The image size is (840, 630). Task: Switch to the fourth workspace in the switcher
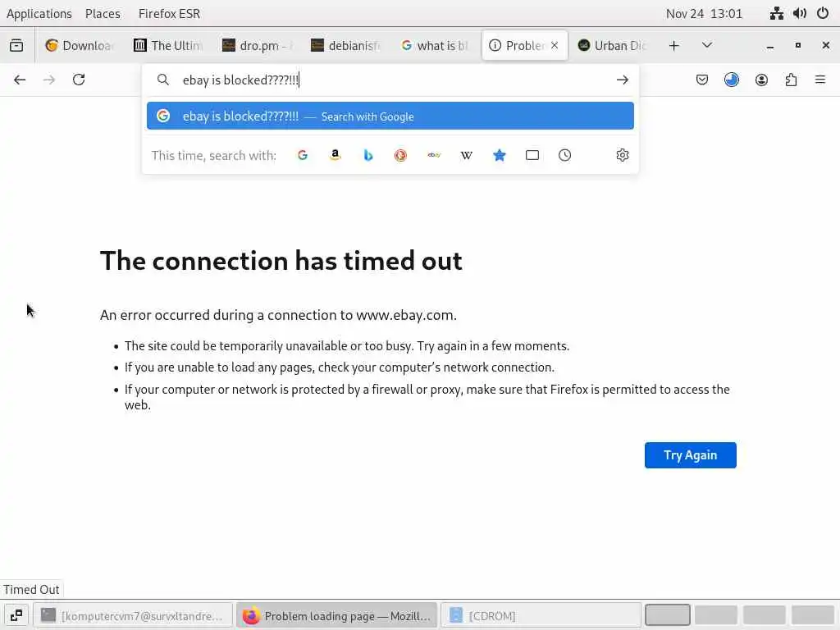pos(813,615)
